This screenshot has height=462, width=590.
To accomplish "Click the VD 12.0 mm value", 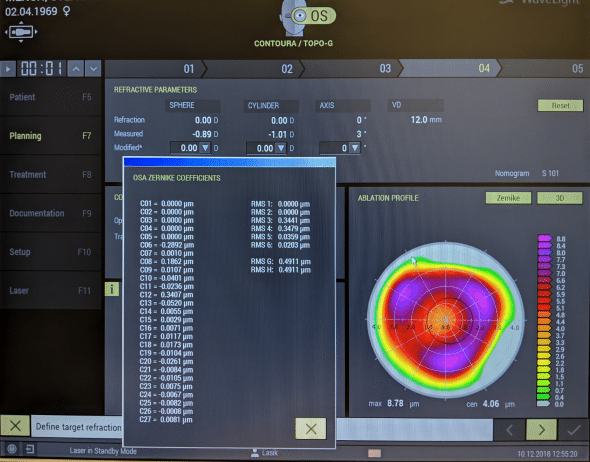I will click(426, 120).
